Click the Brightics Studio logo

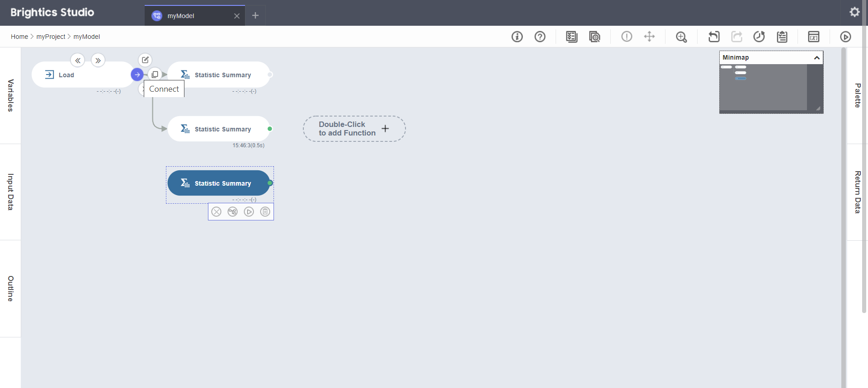click(52, 12)
